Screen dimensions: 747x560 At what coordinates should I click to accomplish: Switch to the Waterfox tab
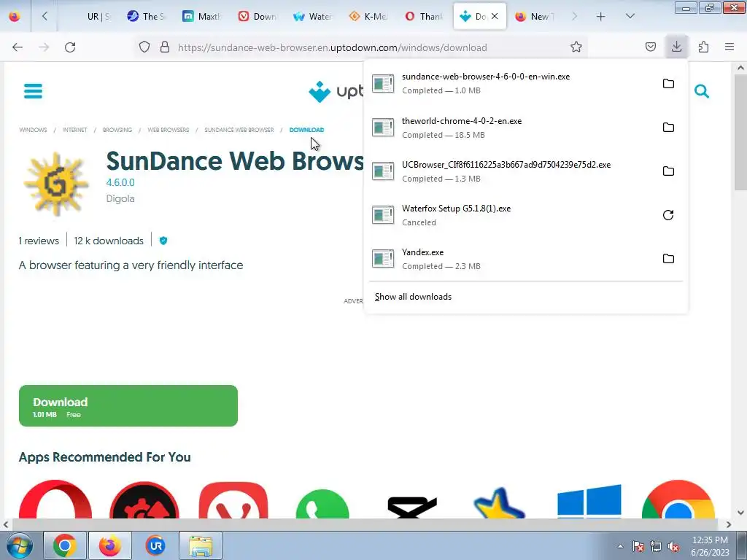point(312,16)
